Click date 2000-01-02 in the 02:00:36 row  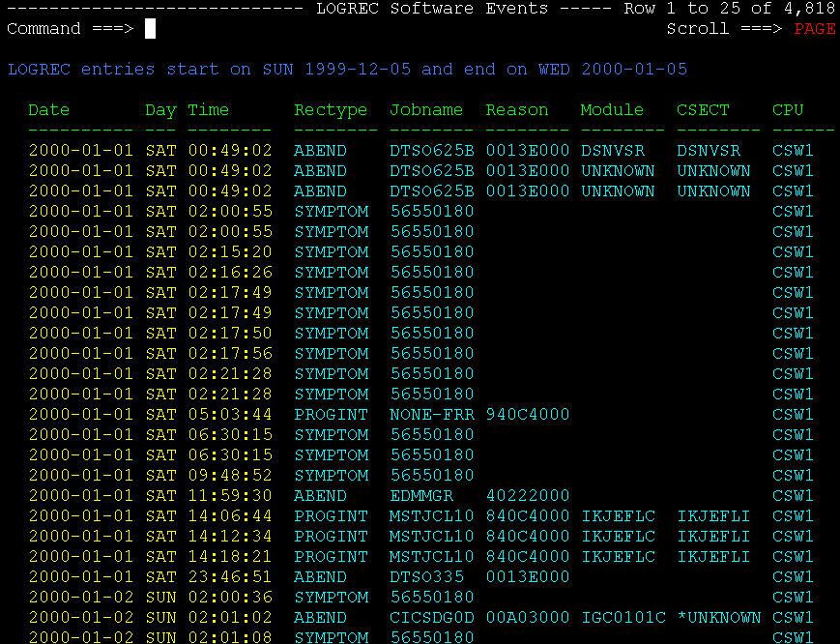[81, 598]
